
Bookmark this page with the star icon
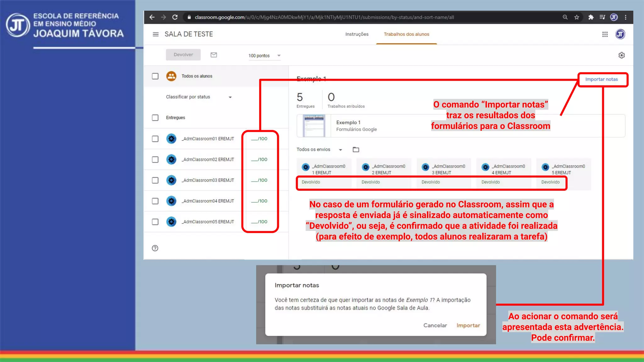click(x=577, y=17)
